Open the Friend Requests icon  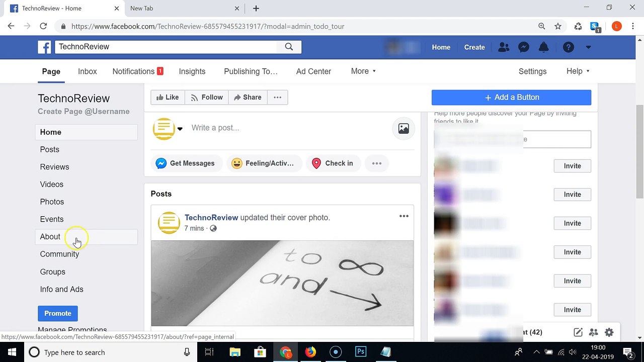point(503,47)
